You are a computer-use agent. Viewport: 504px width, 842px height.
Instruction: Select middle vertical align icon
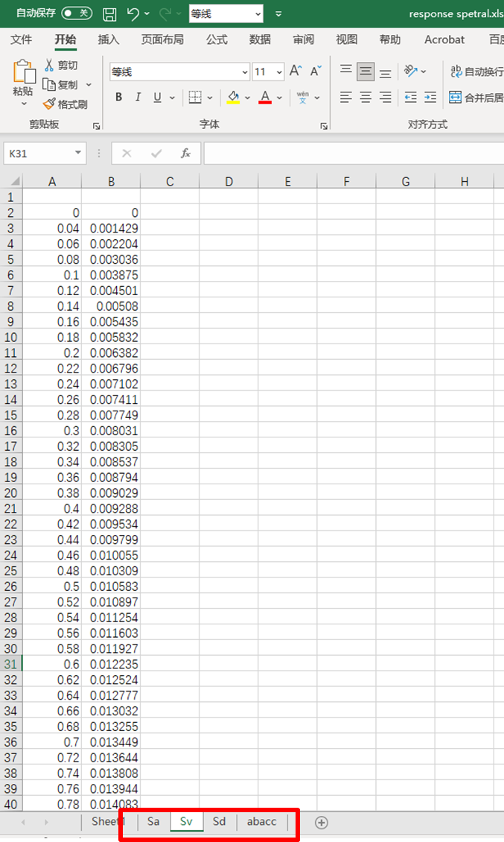(x=366, y=71)
